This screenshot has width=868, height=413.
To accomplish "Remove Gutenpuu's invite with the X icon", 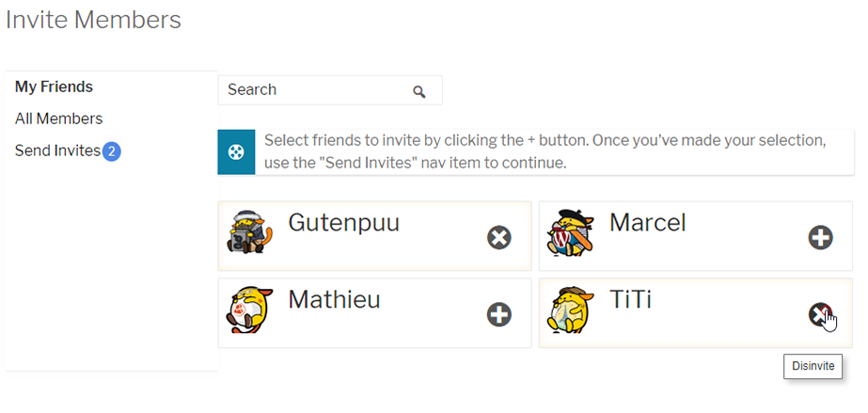I will (499, 237).
